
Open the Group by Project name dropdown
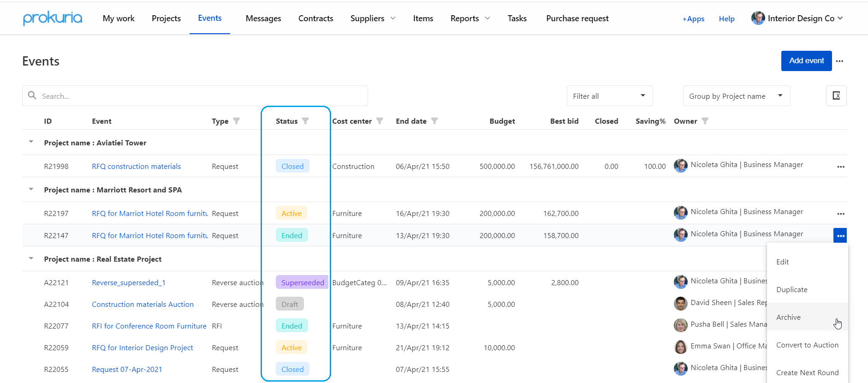coord(737,96)
